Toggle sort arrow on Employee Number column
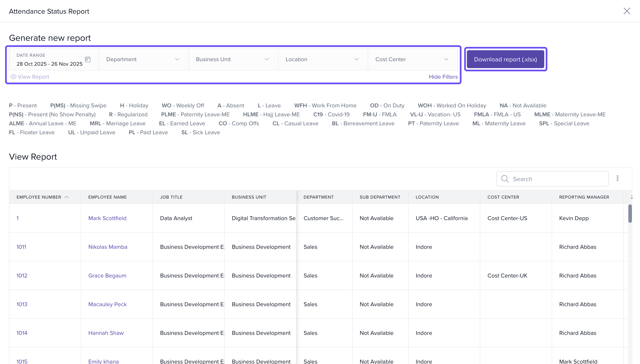The height and width of the screenshot is (364, 640). [67, 197]
